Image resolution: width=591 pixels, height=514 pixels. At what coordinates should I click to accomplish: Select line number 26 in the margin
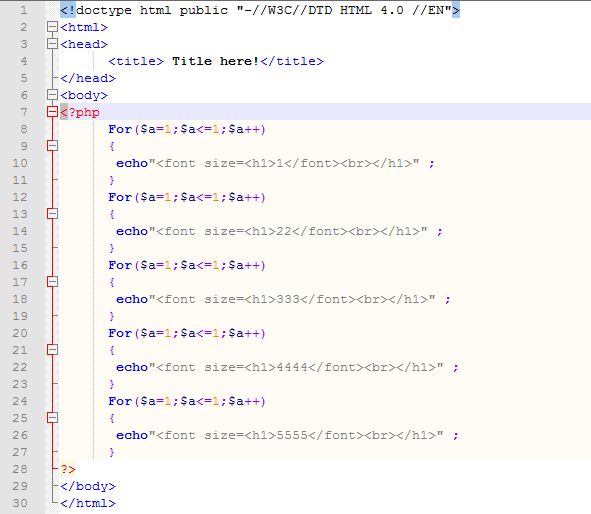click(20, 435)
